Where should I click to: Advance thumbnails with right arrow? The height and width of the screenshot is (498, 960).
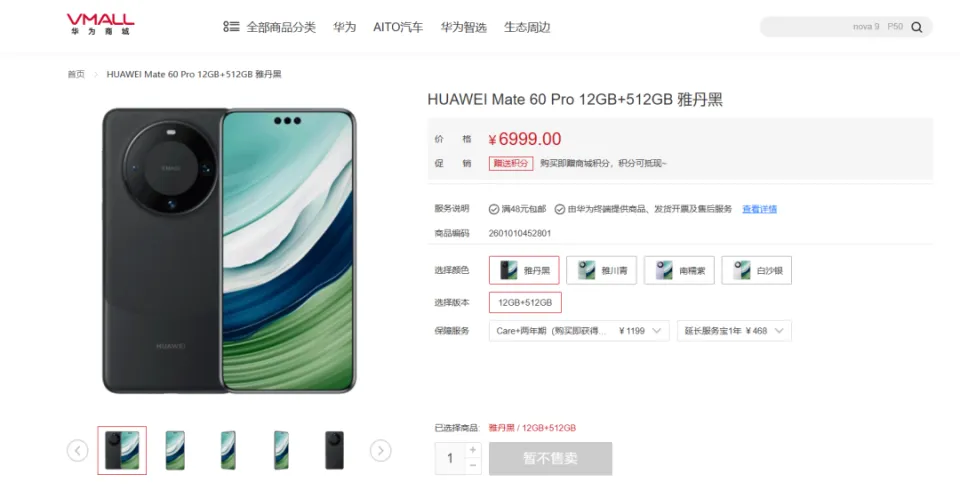pos(380,451)
